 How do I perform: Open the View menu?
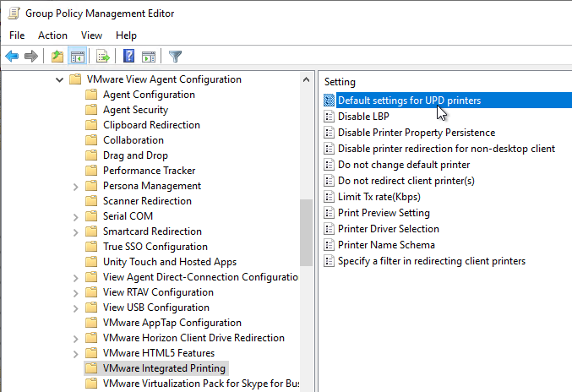[x=91, y=35]
